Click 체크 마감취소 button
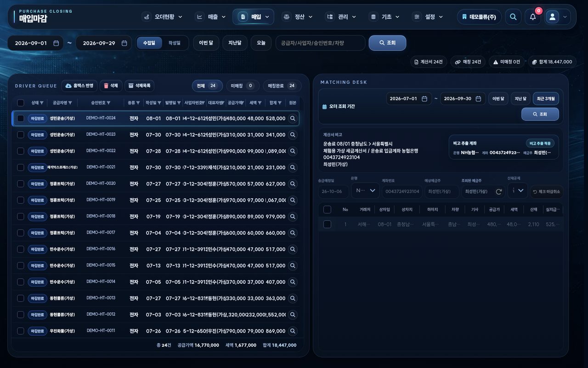588x368 pixels. point(547,192)
